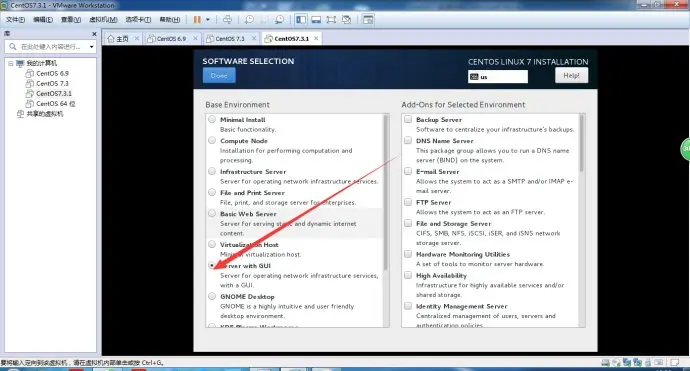
Task: Open the 选项卡(T) menu
Action: pyautogui.click(x=138, y=19)
